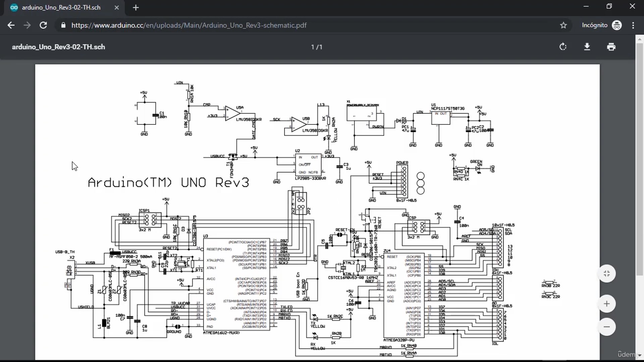Zoom in on the PDF
The height and width of the screenshot is (362, 644).
click(607, 304)
